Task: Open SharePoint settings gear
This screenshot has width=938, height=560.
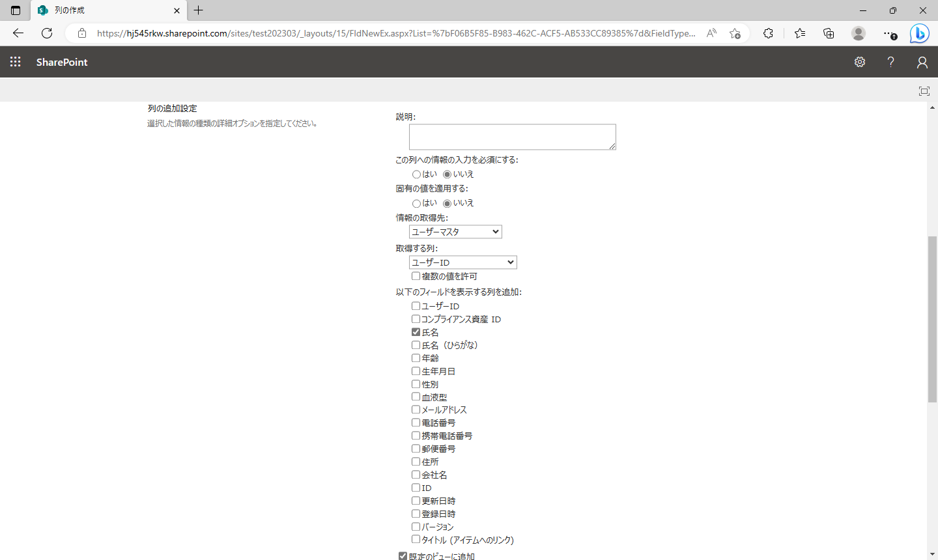Action: 860,62
